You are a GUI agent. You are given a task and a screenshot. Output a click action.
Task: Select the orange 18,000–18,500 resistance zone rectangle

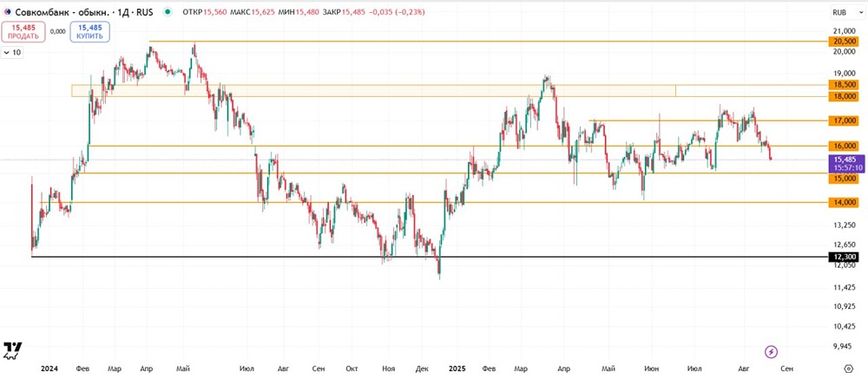[x=373, y=91]
